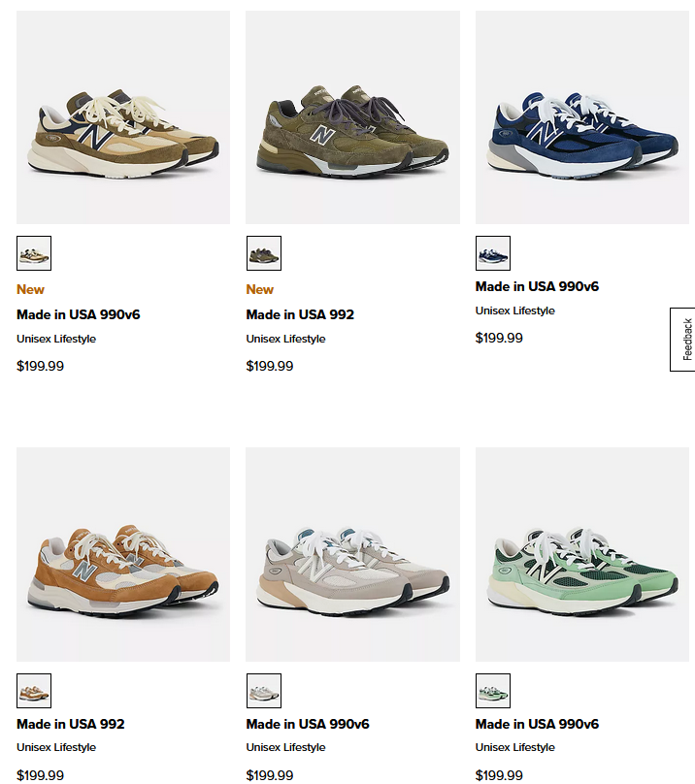The width and height of the screenshot is (695, 784).
Task: Open the brown suede 992 shoe image
Action: click(x=123, y=554)
